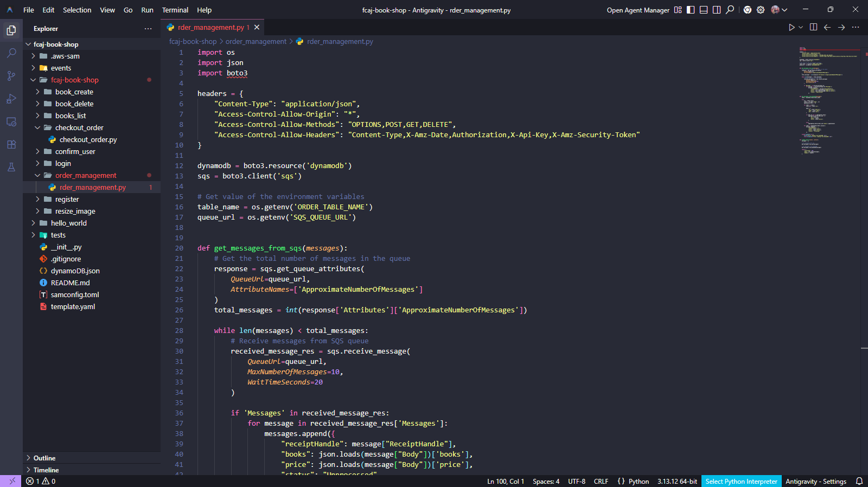Open the File menu
This screenshot has height=487, width=868.
(x=29, y=10)
